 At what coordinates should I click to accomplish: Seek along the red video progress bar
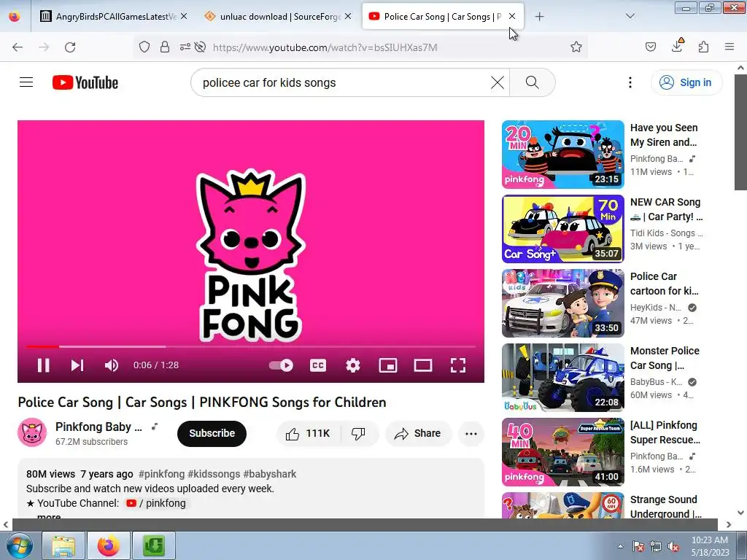pos(251,346)
